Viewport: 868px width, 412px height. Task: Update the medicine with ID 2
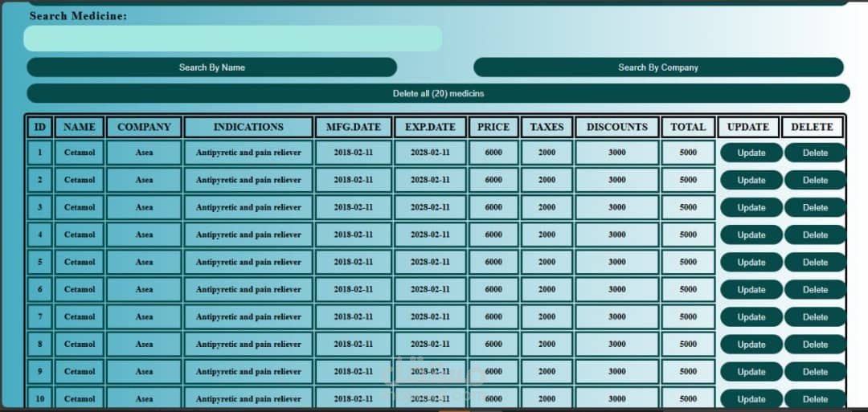[751, 180]
